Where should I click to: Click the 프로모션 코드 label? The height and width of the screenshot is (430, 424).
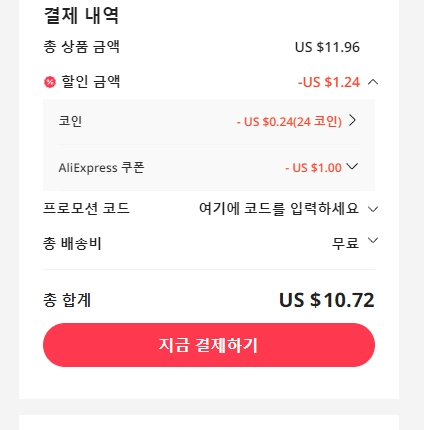pos(86,208)
